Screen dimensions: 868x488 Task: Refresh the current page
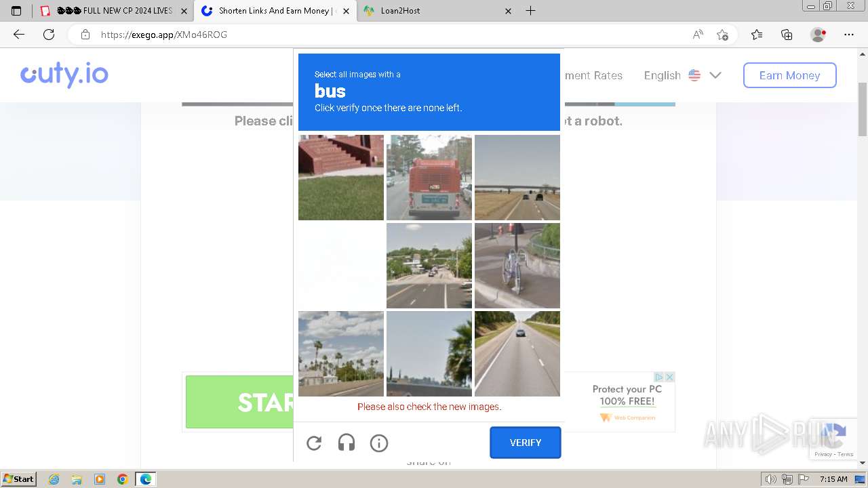(49, 35)
